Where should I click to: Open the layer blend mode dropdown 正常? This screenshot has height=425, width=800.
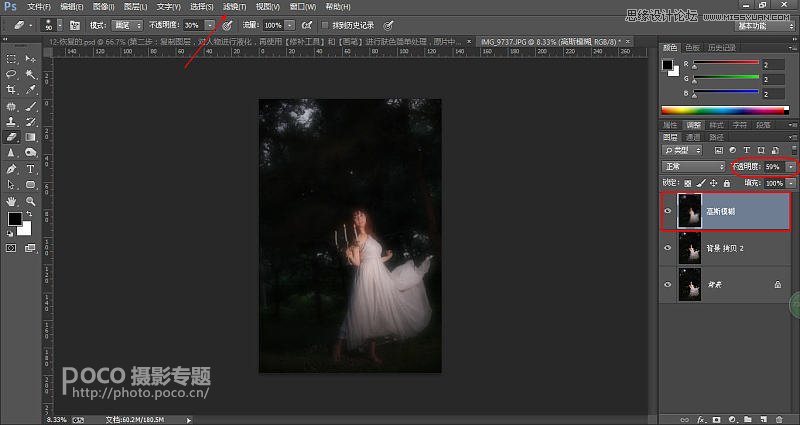(x=694, y=166)
